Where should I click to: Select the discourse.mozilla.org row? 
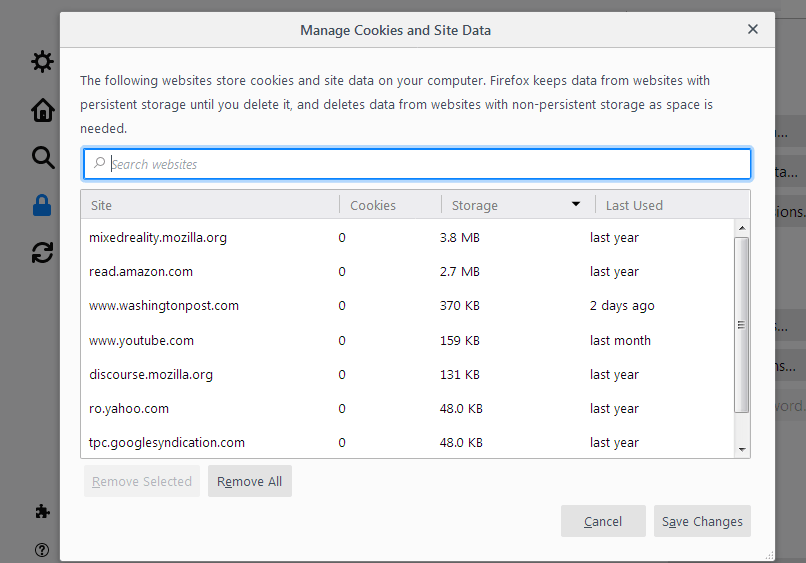(407, 374)
